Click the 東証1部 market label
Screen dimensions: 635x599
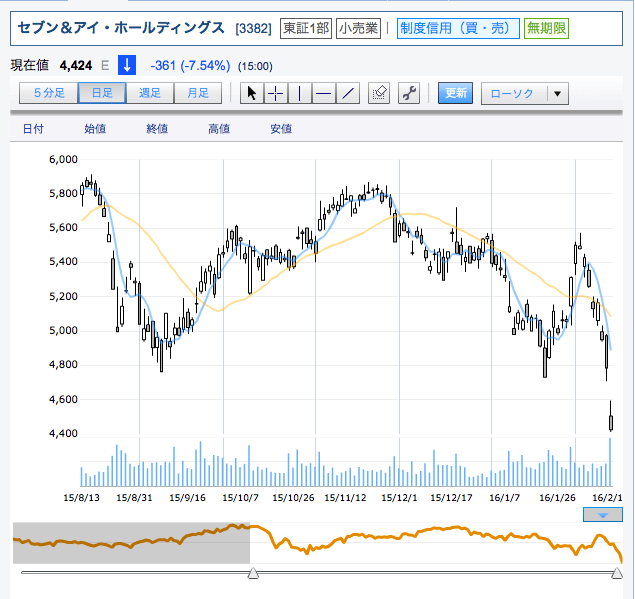coord(306,28)
